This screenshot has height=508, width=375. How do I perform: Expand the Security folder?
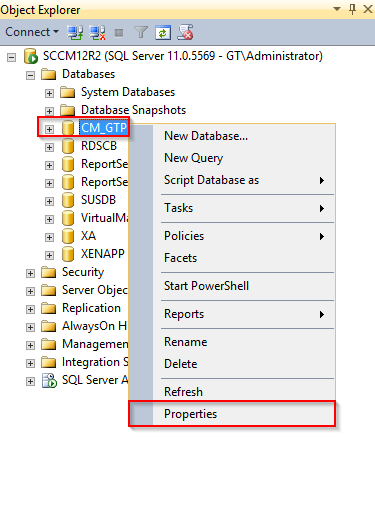(x=30, y=273)
